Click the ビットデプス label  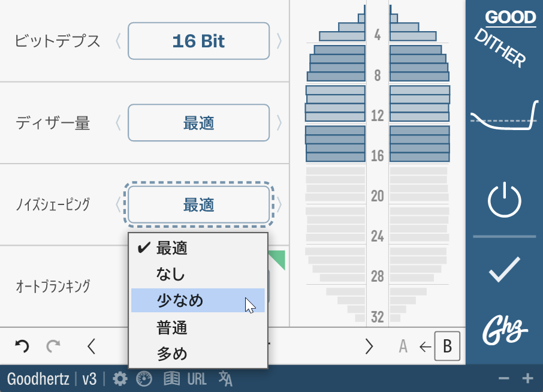58,41
